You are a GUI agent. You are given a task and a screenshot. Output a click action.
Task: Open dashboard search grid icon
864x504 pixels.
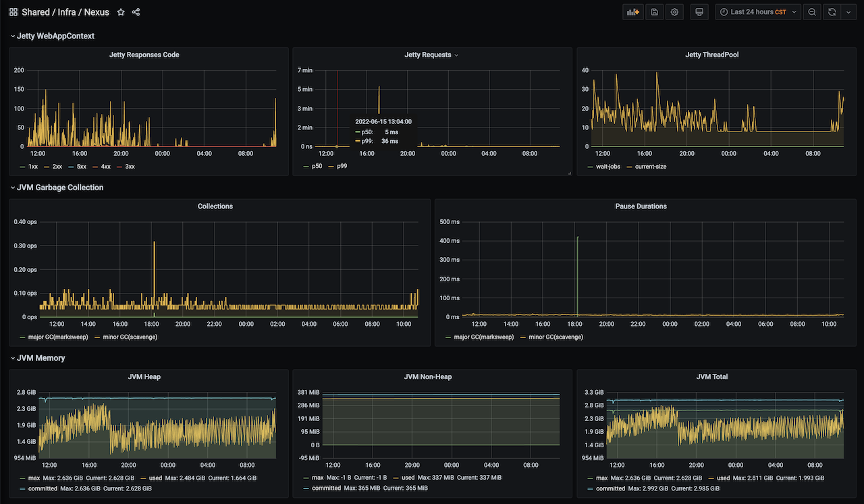pos(13,12)
